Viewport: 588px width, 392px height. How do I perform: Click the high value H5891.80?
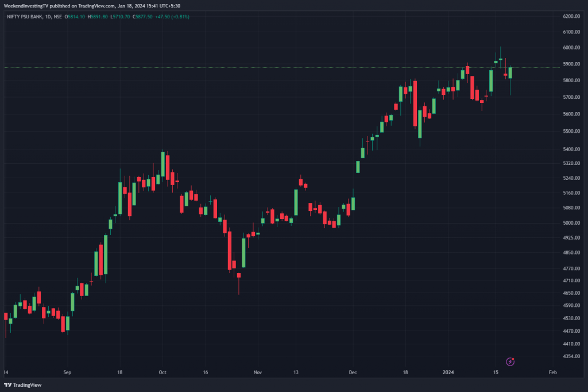[x=98, y=17]
